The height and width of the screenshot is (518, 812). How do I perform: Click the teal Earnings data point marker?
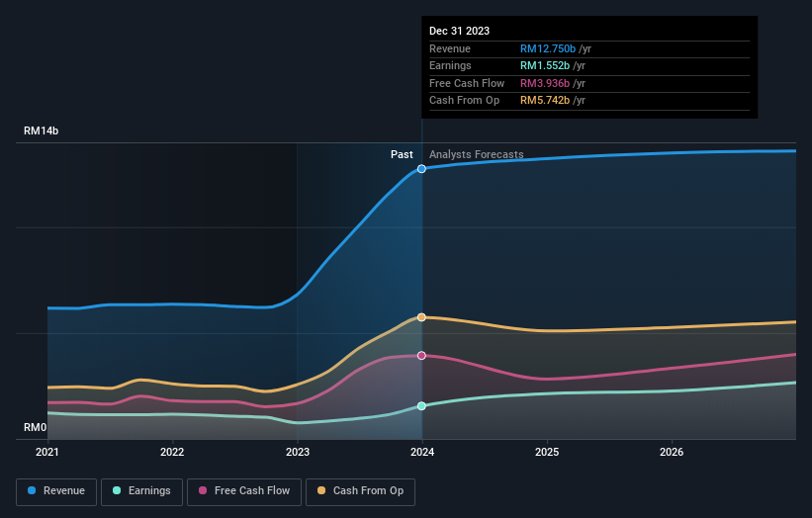click(x=421, y=405)
